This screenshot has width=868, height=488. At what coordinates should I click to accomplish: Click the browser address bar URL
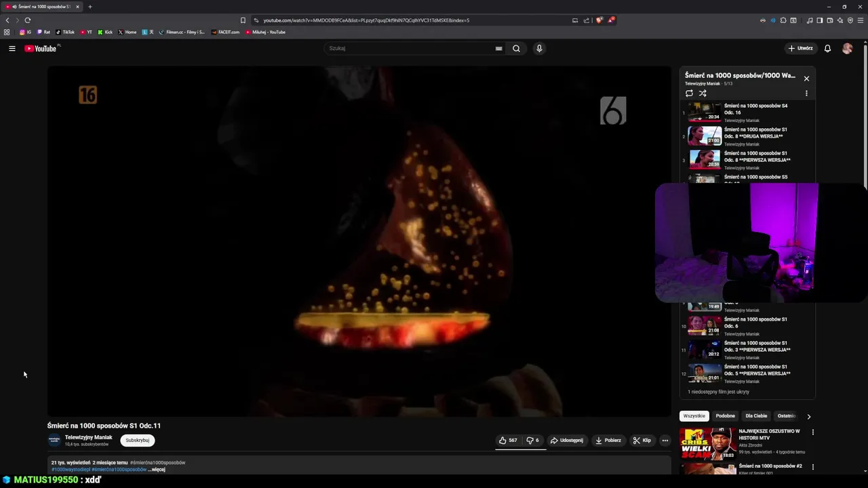click(x=366, y=20)
